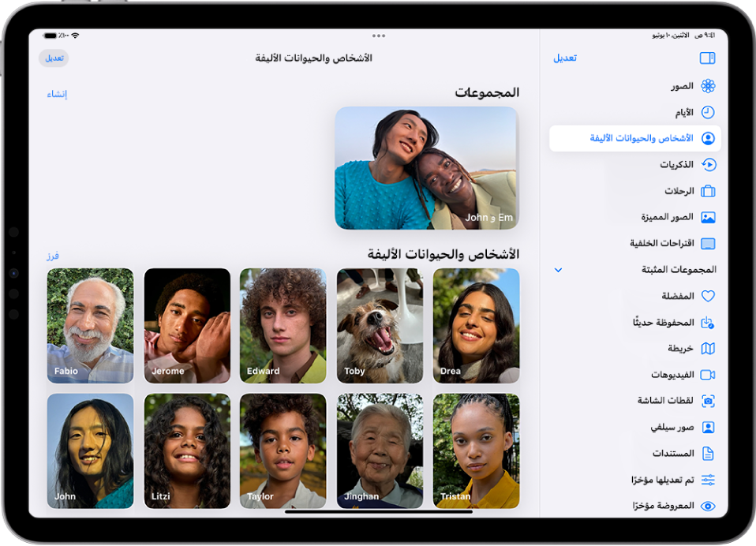Click the المجموعات المثبتة section header

click(679, 269)
